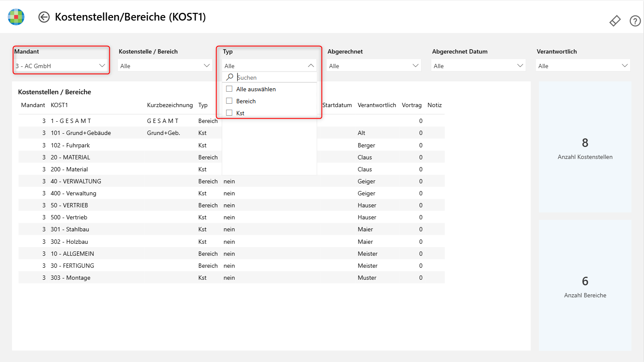This screenshot has width=644, height=362.
Task: Click the back navigation arrow
Action: [44, 17]
